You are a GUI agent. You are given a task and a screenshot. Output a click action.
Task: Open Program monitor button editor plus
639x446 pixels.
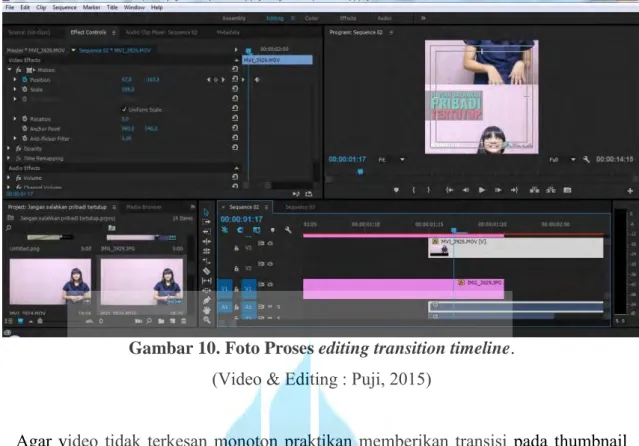[630, 190]
